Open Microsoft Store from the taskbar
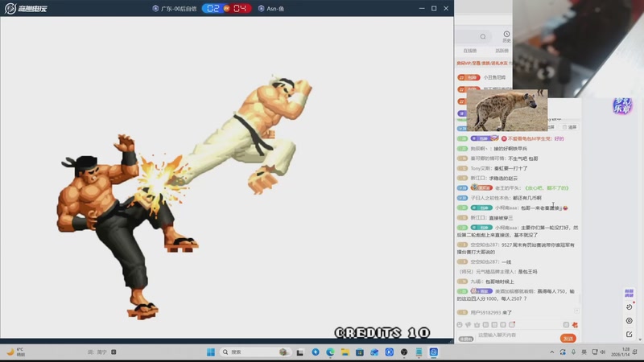Viewport: 644px width, 362px height. coord(359,352)
